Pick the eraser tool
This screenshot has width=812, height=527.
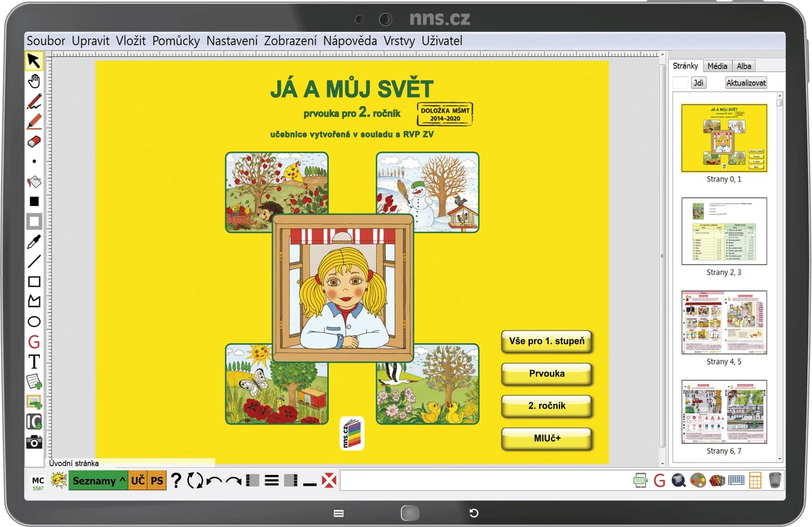34,142
